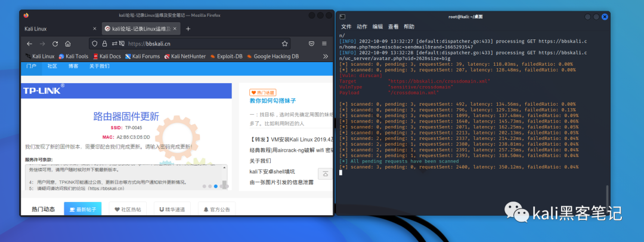Viewport: 644px width, 242px height.
Task: Open the Kali Tools bookmark
Action: (x=73, y=56)
